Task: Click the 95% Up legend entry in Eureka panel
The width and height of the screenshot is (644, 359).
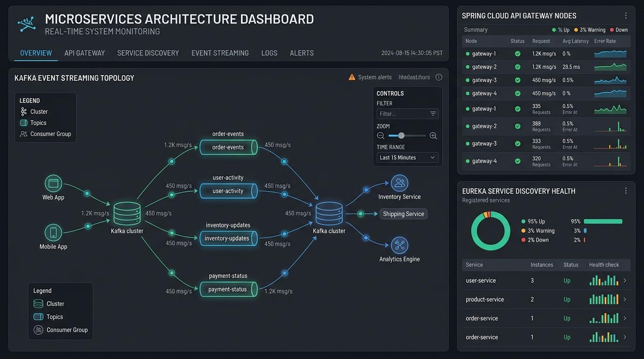Action: pyautogui.click(x=533, y=221)
